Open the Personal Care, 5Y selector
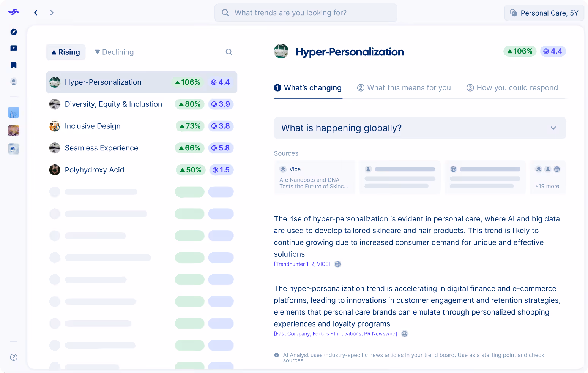The image size is (588, 373). pos(544,13)
